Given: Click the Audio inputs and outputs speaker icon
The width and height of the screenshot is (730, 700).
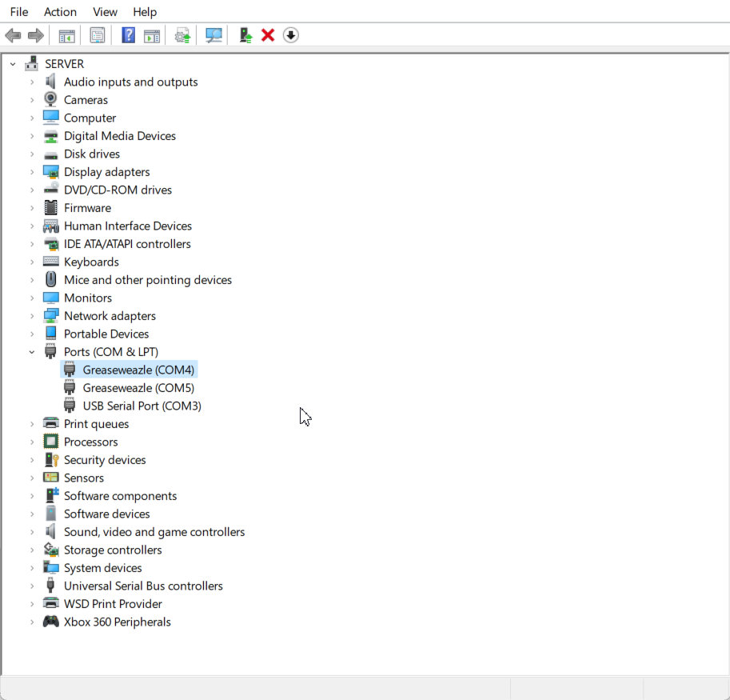Looking at the screenshot, I should pos(50,82).
